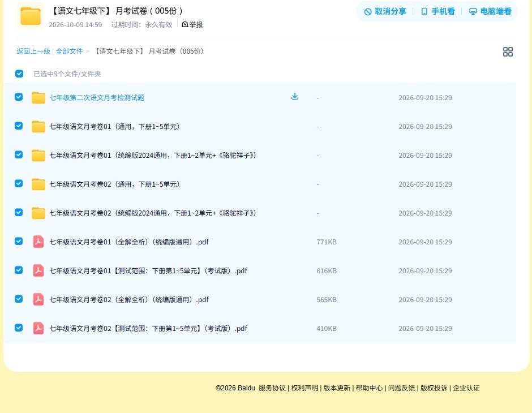The width and height of the screenshot is (532, 413).
Task: Click folder icon for 七年级语文月考卷02（通用，下册1~5单元）
Action: click(x=38, y=184)
